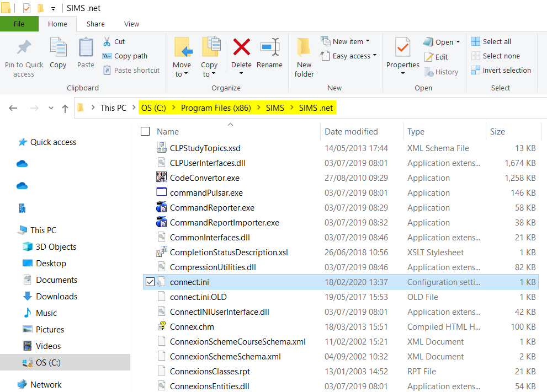547x392 pixels.
Task: Click the Paste clipboard icon
Action: pos(86,47)
